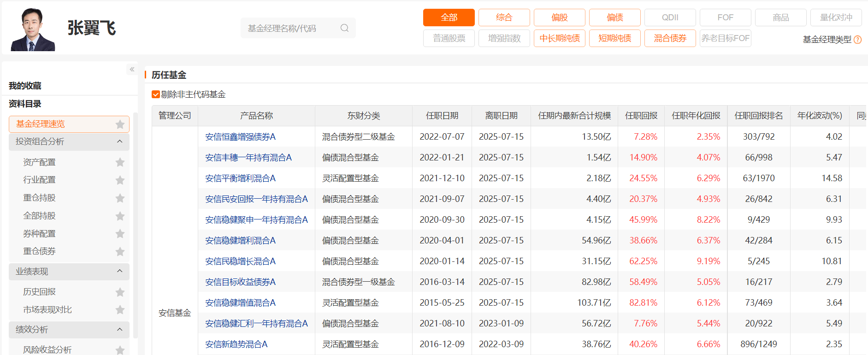The height and width of the screenshot is (355, 868).
Task: Open 安信稳健增值混合A fund link
Action: tap(240, 303)
